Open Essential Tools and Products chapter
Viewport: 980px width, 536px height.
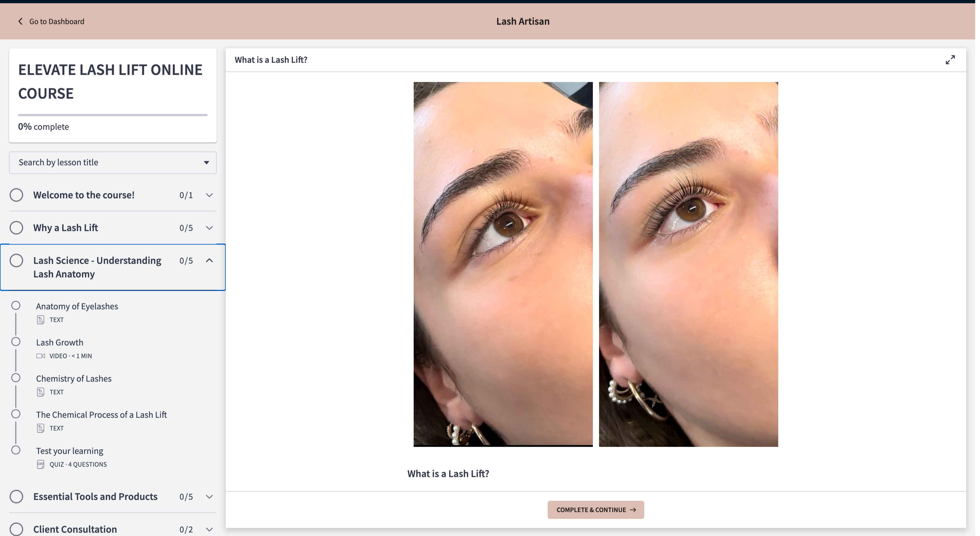tap(113, 496)
